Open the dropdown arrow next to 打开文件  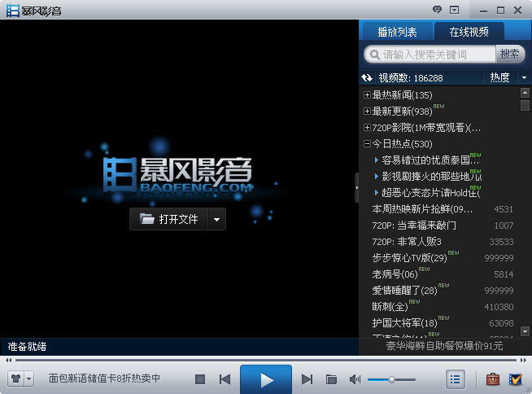(217, 219)
